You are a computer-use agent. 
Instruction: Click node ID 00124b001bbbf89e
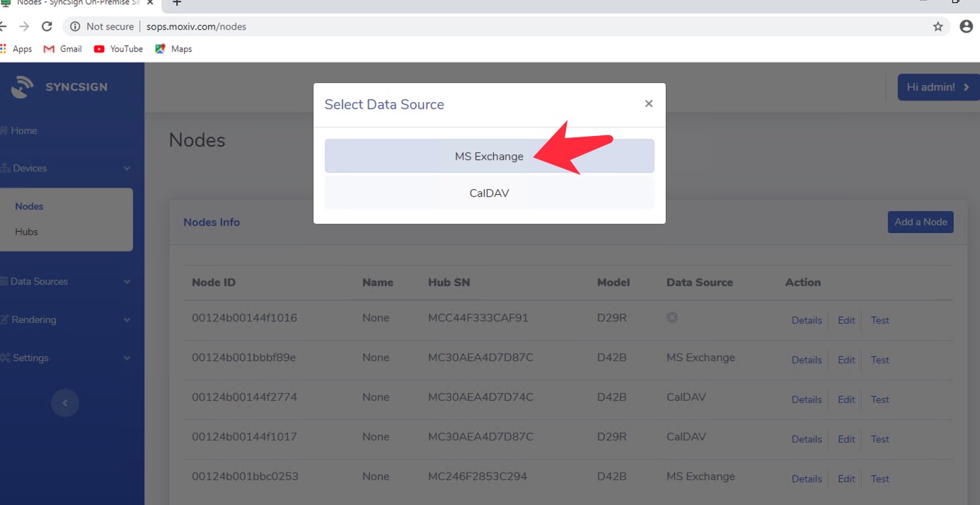[x=243, y=358]
